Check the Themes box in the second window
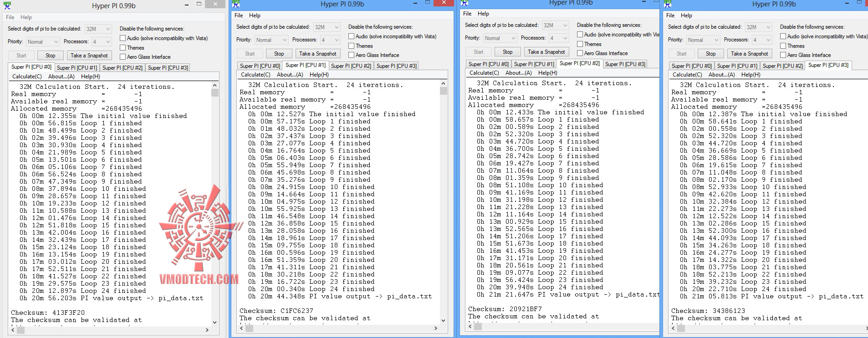Screen dimensions: 868x338 [352, 46]
